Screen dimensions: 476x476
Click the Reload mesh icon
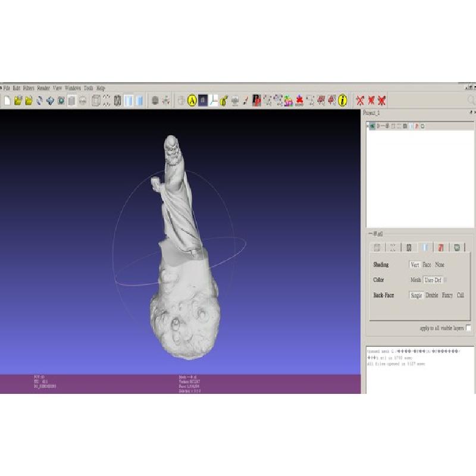[x=39, y=101]
